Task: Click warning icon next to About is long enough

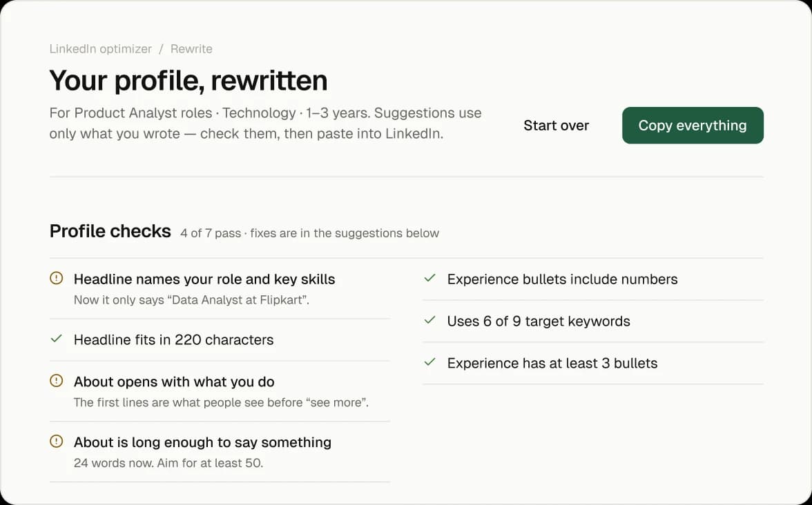Action: (x=56, y=442)
